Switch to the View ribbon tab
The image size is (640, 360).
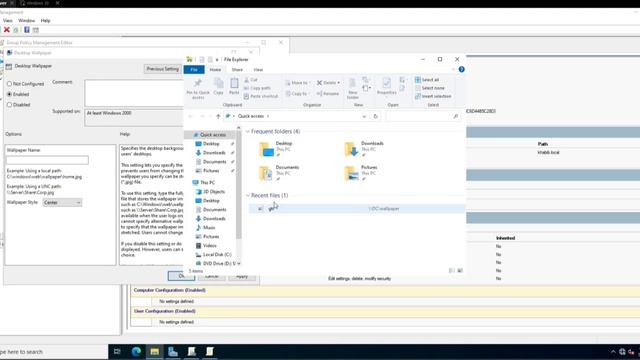pyautogui.click(x=258, y=70)
